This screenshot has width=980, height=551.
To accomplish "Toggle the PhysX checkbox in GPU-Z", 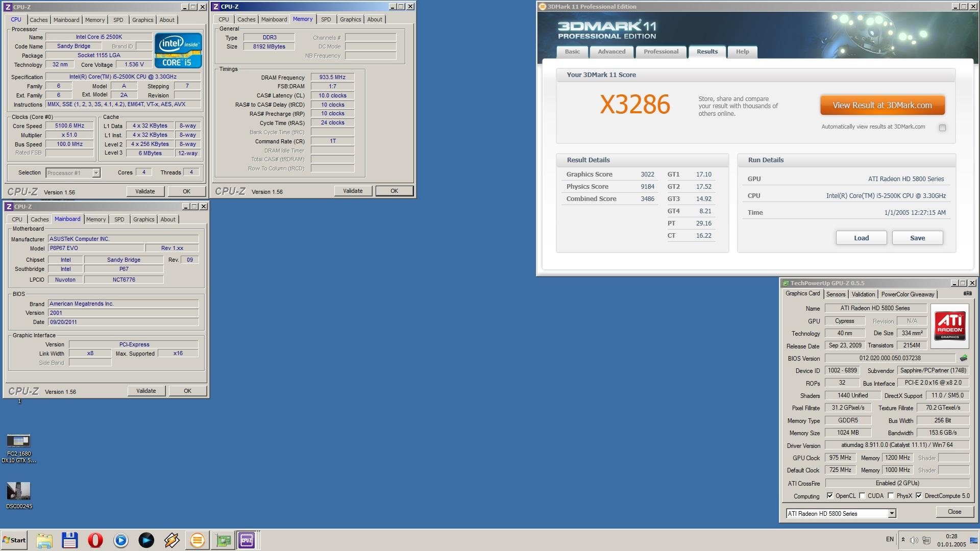I will coord(891,495).
